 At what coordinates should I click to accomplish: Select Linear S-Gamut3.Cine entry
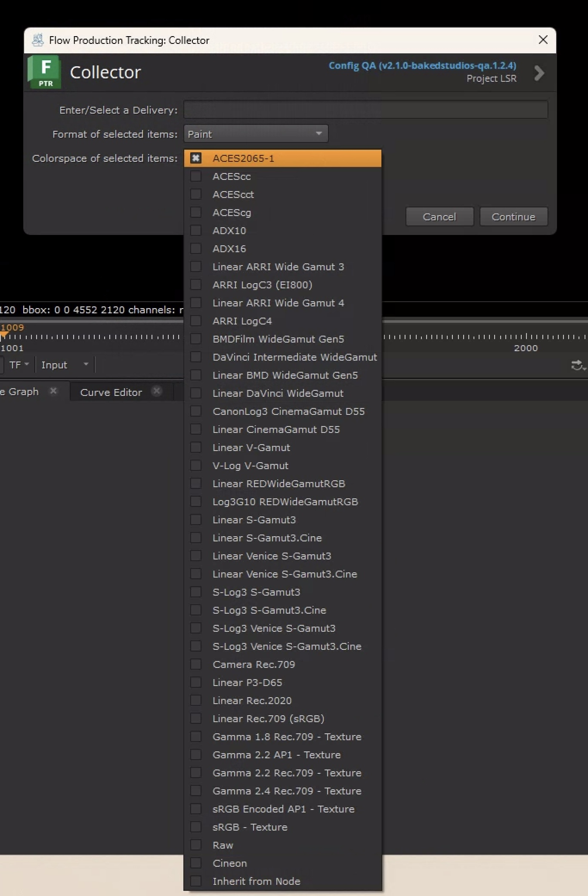click(x=283, y=538)
